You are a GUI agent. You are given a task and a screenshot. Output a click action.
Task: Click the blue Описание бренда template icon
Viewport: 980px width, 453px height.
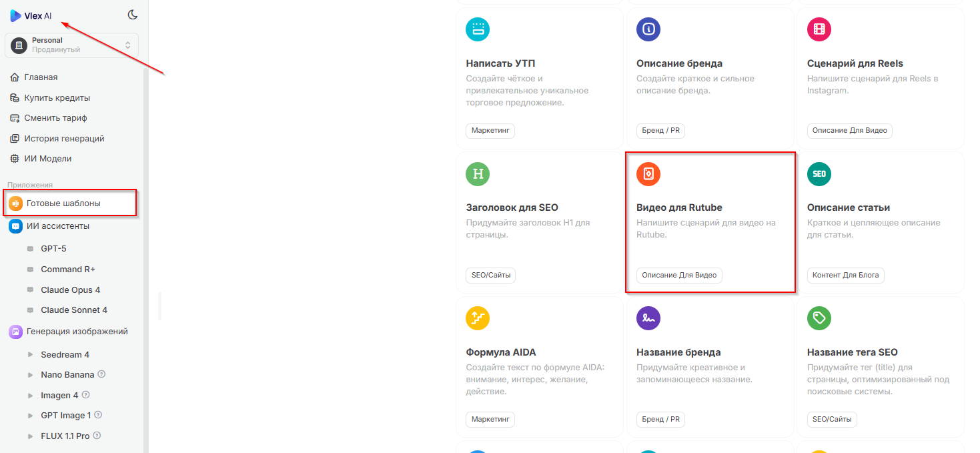coord(648,29)
